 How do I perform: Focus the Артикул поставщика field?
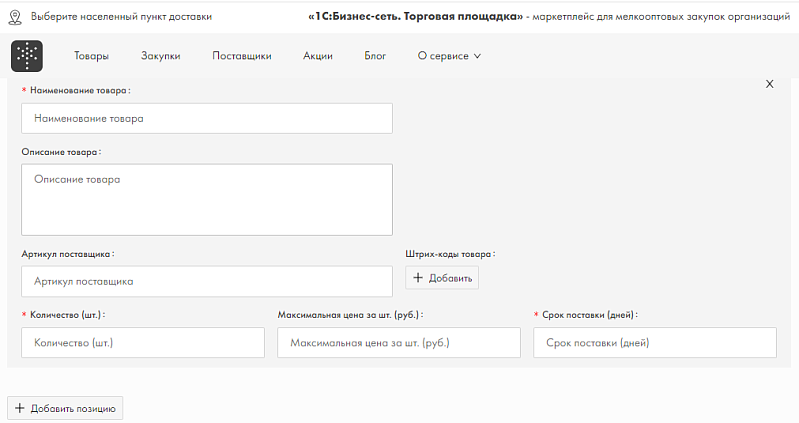tap(207, 281)
